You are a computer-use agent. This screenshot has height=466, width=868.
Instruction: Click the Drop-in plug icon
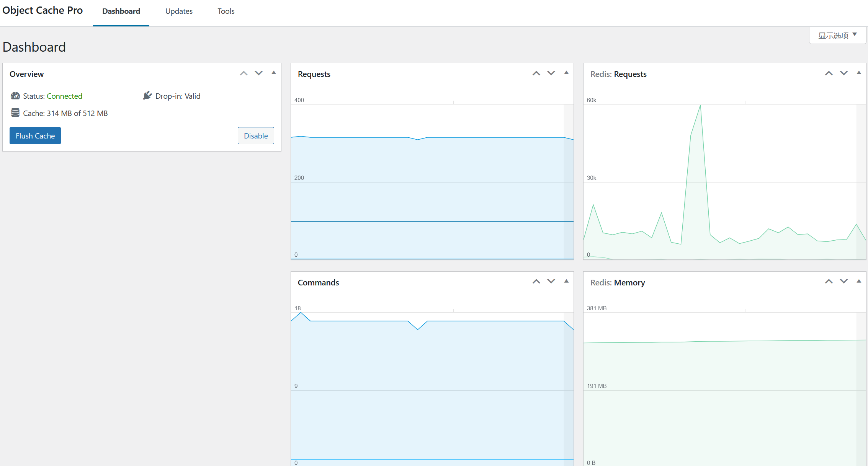click(147, 96)
